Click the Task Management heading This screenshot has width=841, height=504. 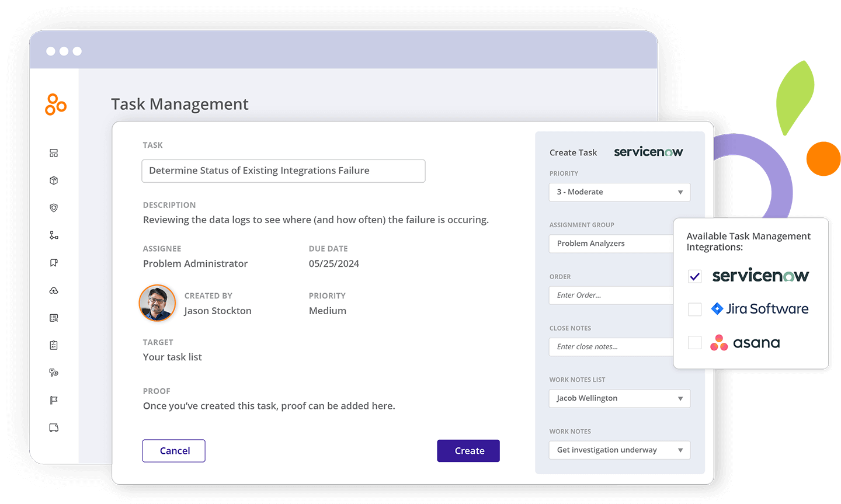180,104
